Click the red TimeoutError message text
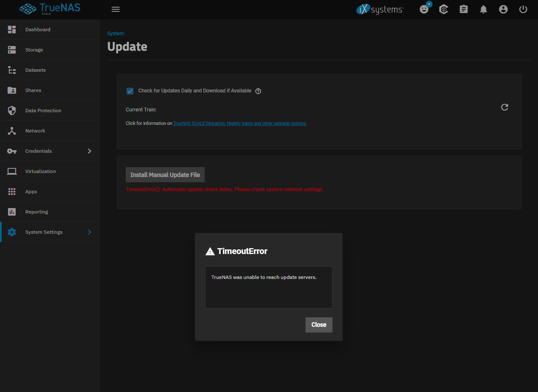 [224, 189]
